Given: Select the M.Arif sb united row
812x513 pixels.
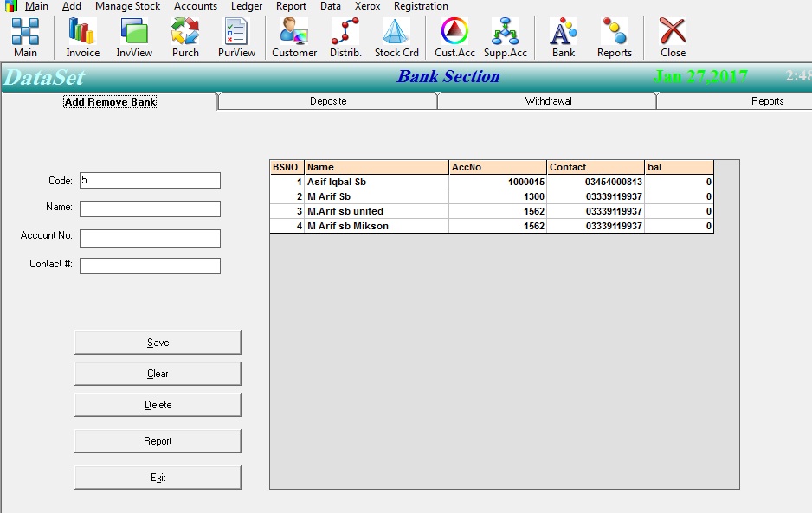Looking at the screenshot, I should (492, 211).
